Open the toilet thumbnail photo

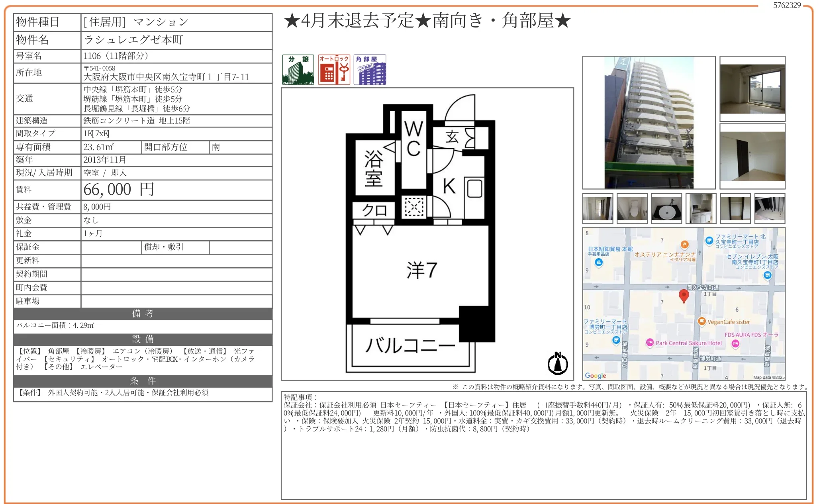pos(632,208)
